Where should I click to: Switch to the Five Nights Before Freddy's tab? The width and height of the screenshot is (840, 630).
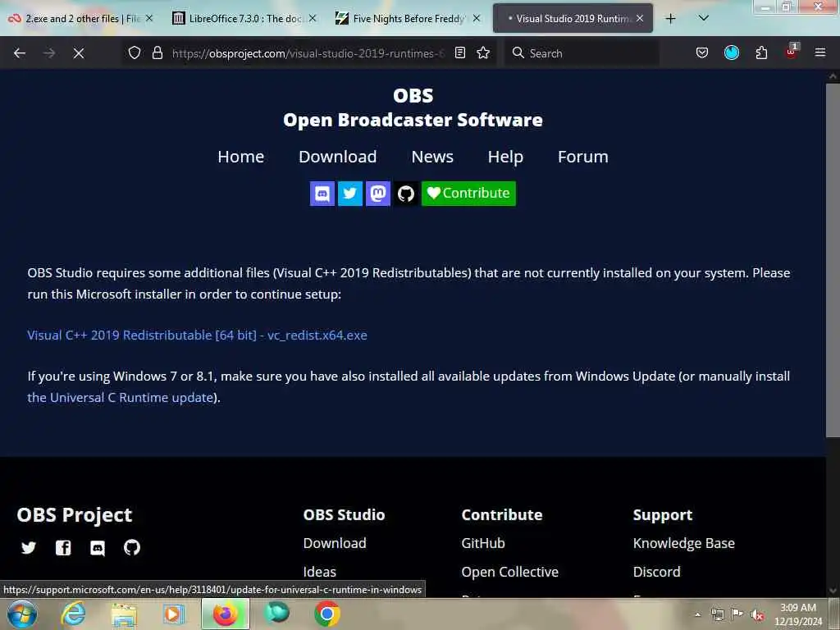click(x=407, y=19)
